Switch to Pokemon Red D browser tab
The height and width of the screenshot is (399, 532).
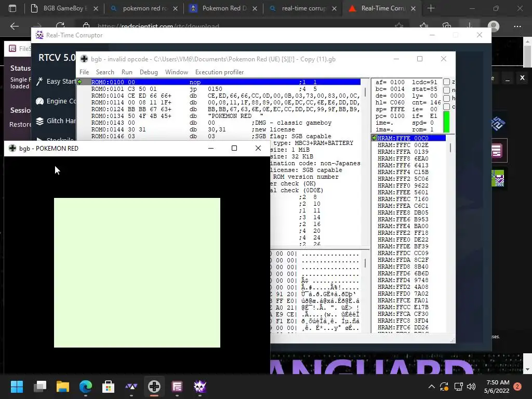pos(223,8)
